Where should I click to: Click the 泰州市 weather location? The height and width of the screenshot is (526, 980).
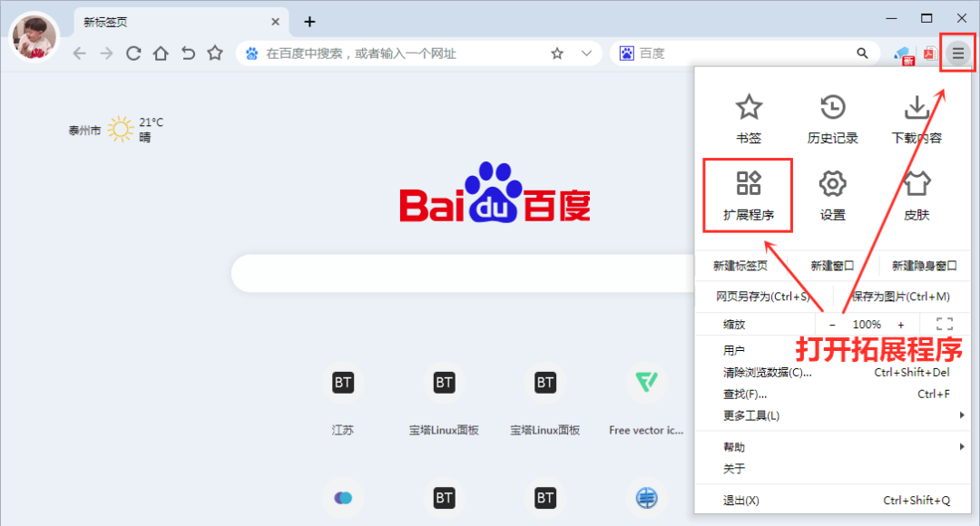coord(84,131)
